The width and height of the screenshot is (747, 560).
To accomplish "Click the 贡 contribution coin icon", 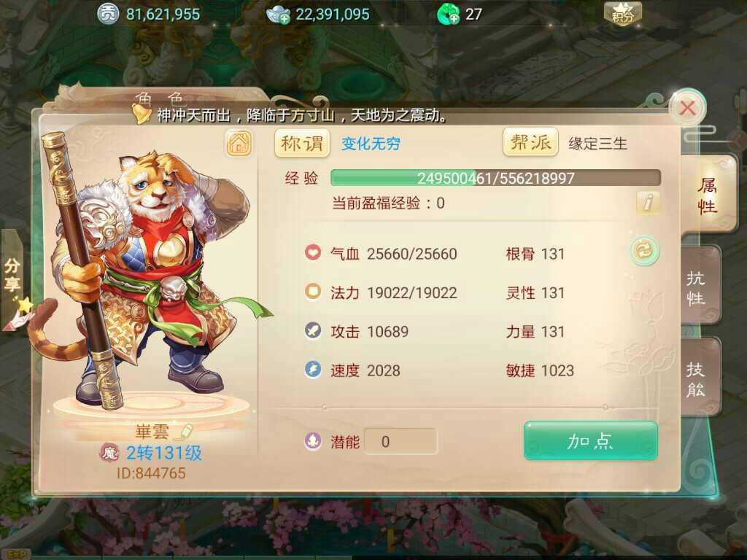I will tap(108, 15).
